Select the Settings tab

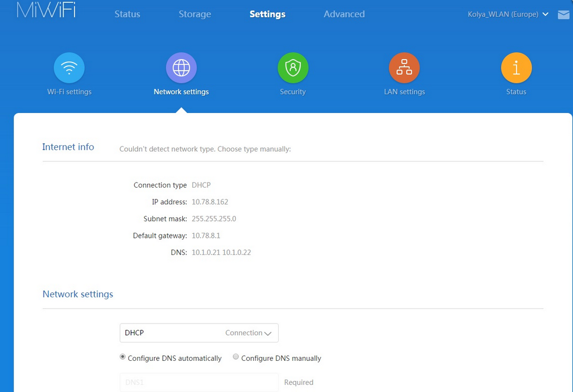tap(267, 14)
